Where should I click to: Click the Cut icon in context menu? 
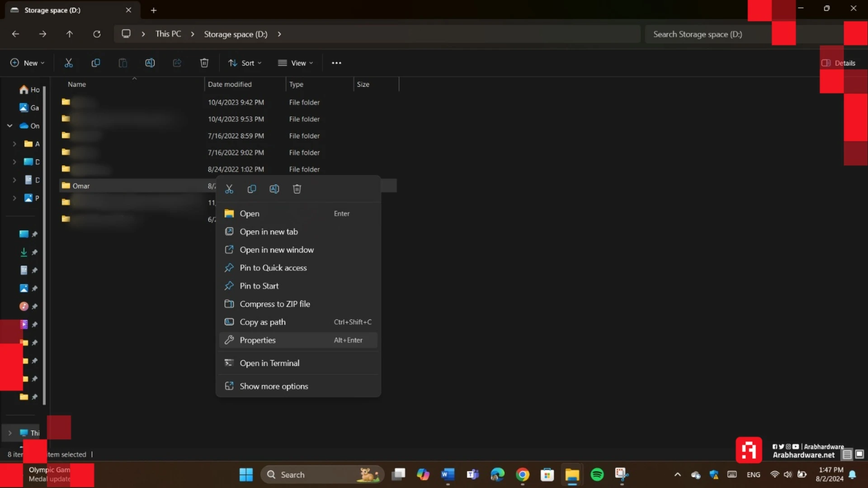click(229, 189)
